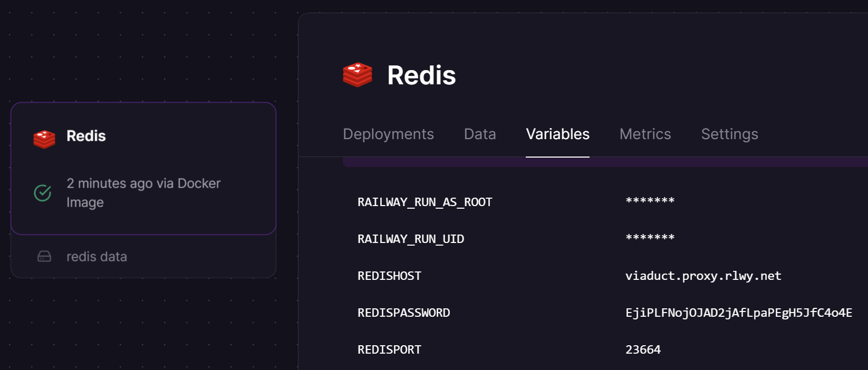868x370 pixels.
Task: Click the green deployment success checkmark icon
Action: [43, 193]
